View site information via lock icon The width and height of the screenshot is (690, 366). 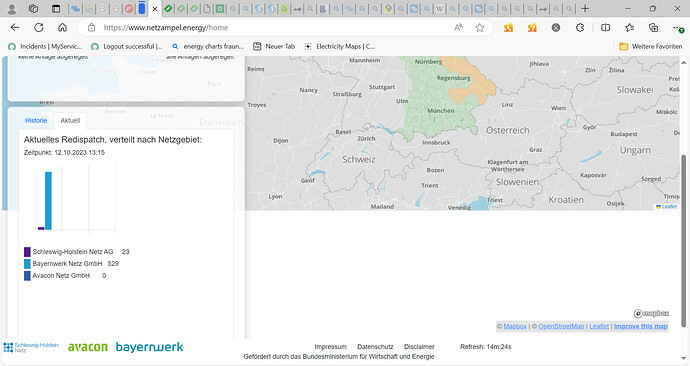tap(92, 28)
